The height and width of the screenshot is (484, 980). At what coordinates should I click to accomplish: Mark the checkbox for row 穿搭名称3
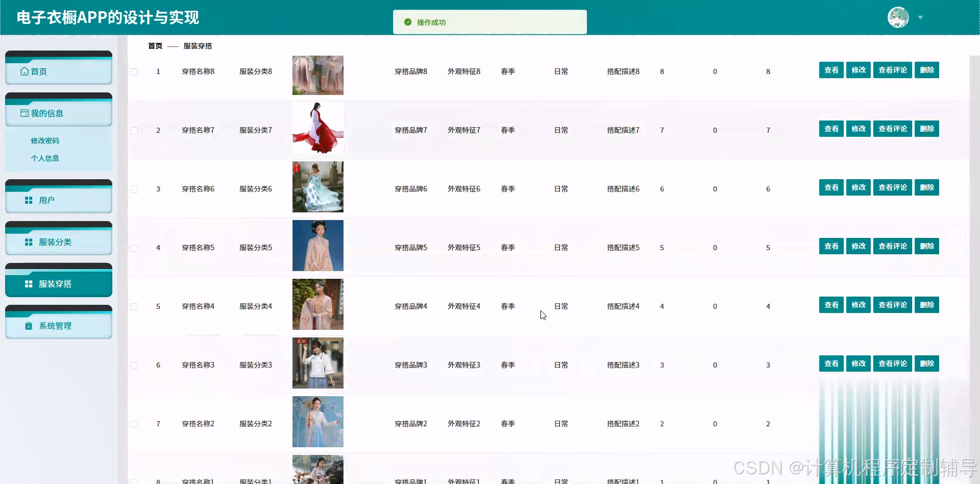tap(134, 366)
